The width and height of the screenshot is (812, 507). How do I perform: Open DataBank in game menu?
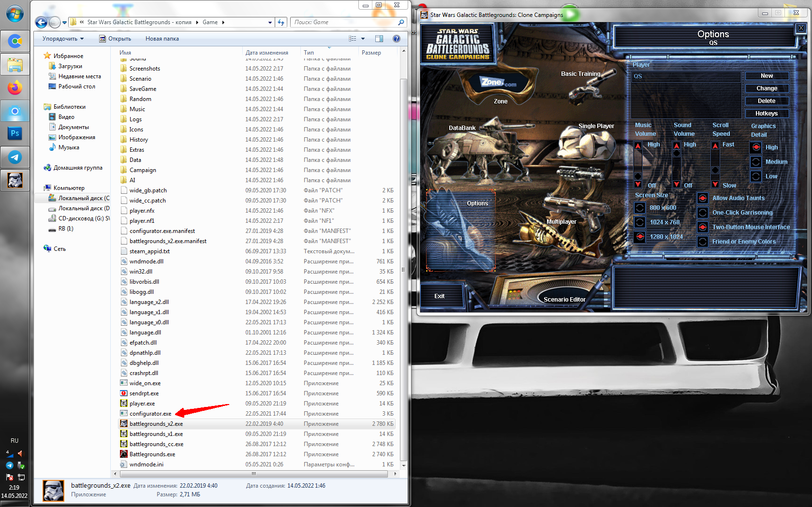point(462,128)
